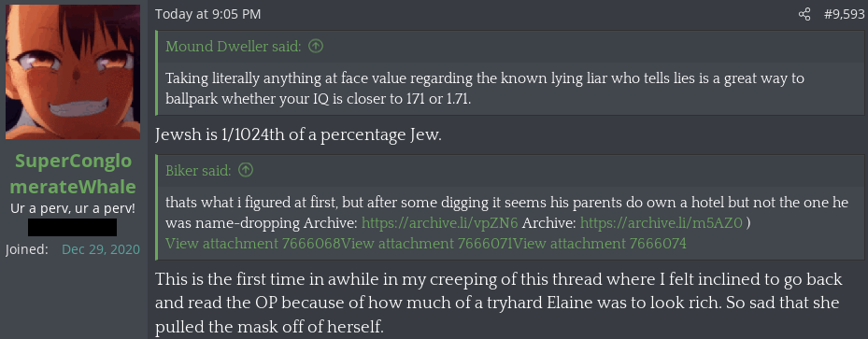This screenshot has height=339, width=868.
Task: Open 'Biker said:' quote header
Action: pyautogui.click(x=198, y=170)
